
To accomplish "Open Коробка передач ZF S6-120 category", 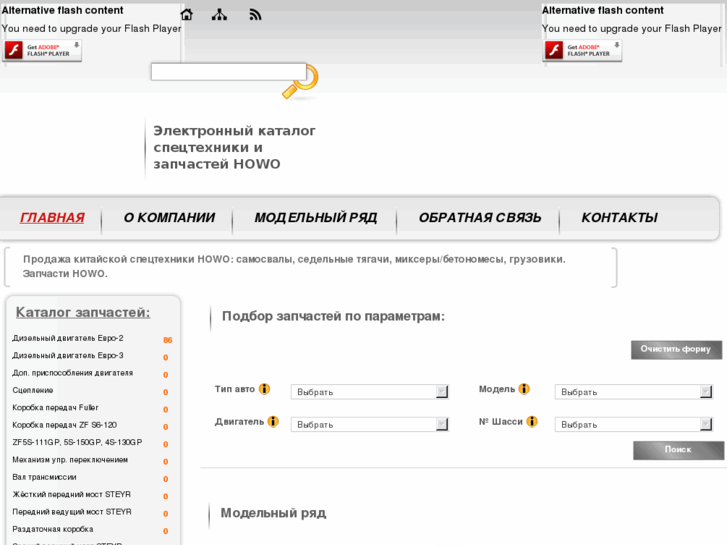I will (64, 425).
